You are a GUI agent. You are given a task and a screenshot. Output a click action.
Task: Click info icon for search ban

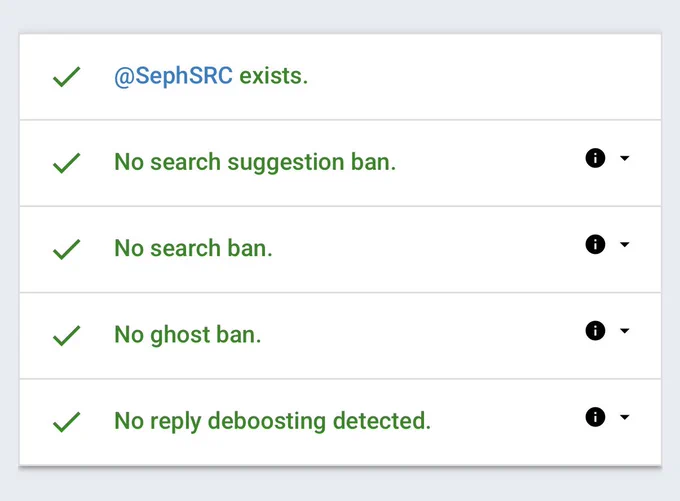click(x=595, y=244)
